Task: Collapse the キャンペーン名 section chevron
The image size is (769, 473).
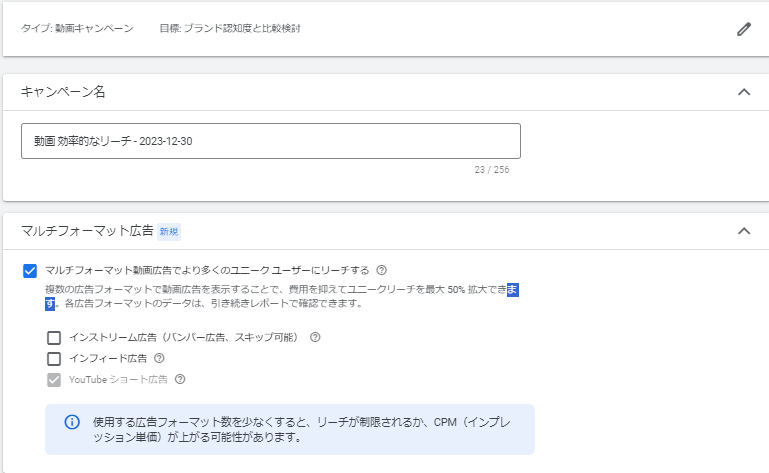Action: coord(744,92)
